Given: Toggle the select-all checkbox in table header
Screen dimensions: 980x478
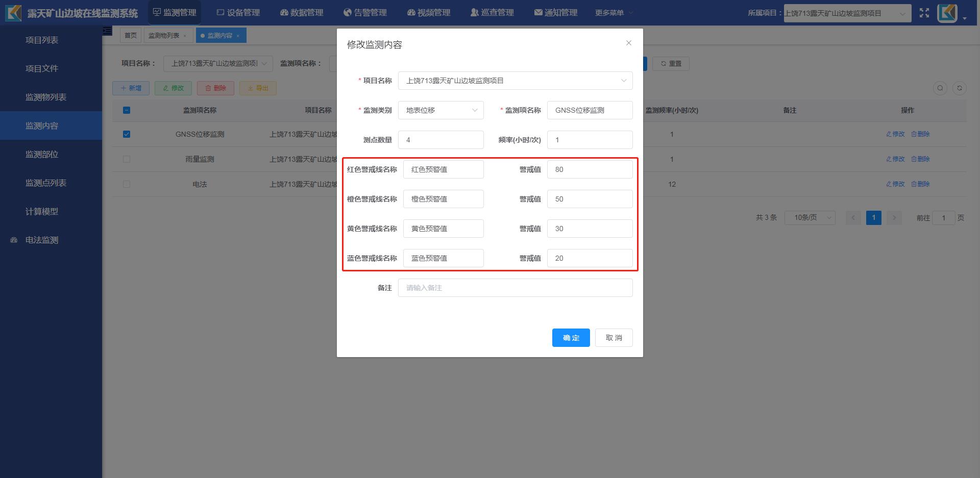Looking at the screenshot, I should point(127,110).
